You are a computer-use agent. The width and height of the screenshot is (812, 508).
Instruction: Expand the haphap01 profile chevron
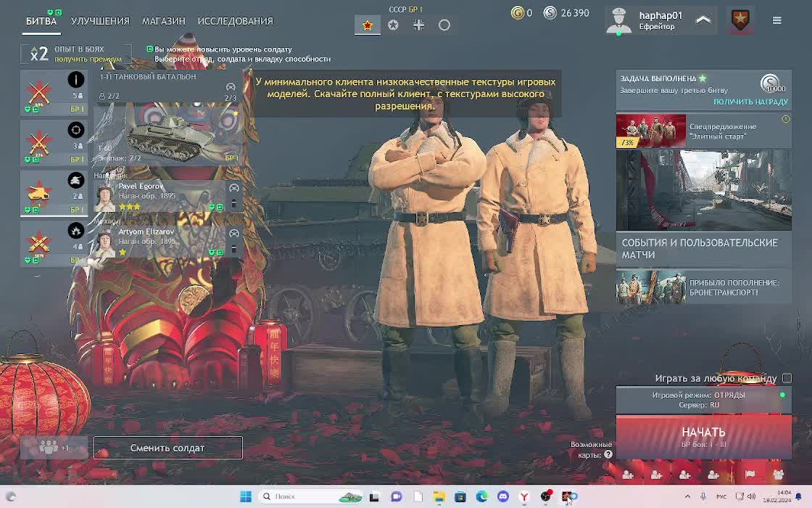coord(703,20)
